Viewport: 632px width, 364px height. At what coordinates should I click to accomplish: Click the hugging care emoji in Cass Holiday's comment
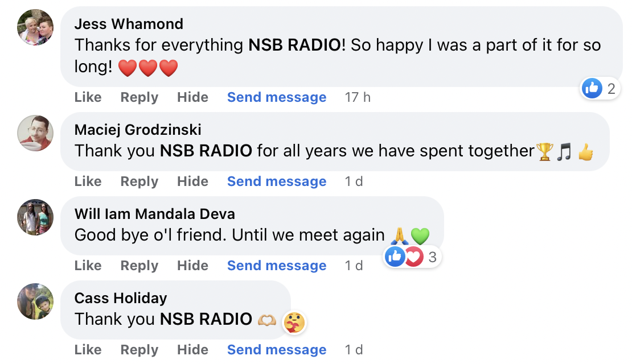click(x=295, y=322)
